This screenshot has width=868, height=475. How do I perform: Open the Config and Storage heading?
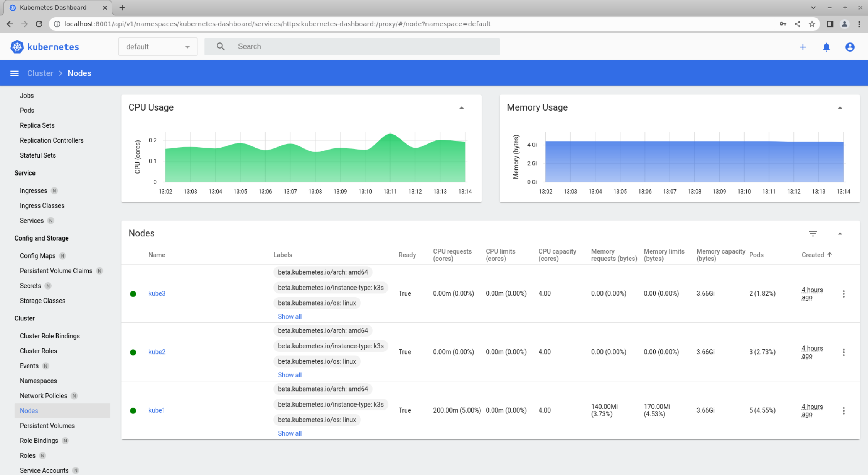point(41,238)
